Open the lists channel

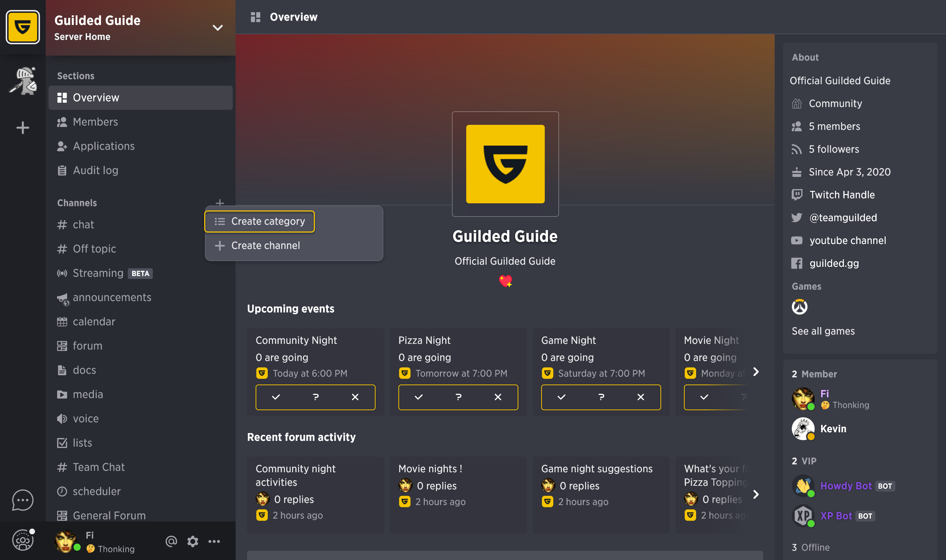(141, 443)
